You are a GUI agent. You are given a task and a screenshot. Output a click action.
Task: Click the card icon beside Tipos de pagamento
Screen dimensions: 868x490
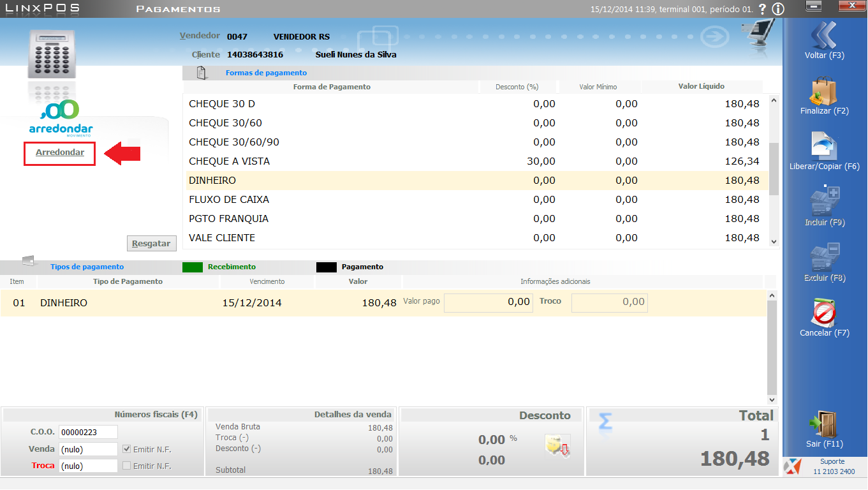27,260
